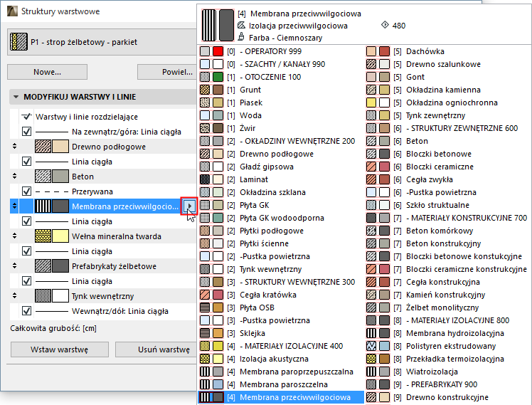Toggle Linia ciągła checkbox below Prefabrykaty żelbetowe

coord(26,281)
